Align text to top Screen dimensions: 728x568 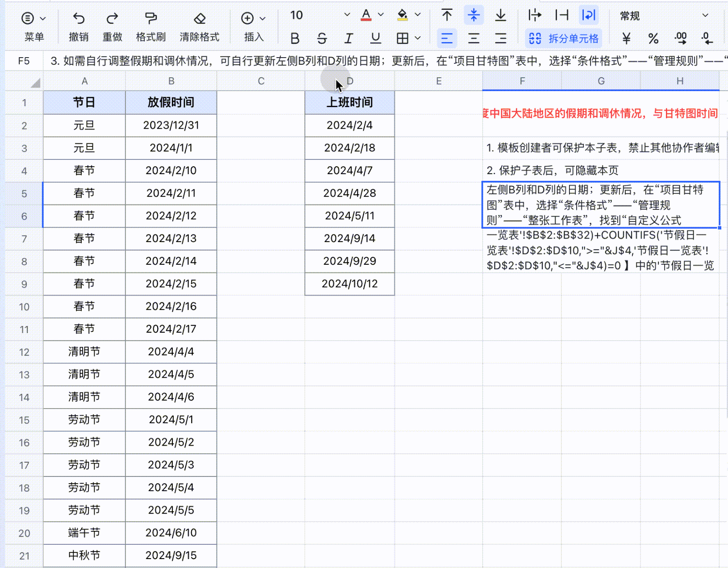(x=447, y=15)
